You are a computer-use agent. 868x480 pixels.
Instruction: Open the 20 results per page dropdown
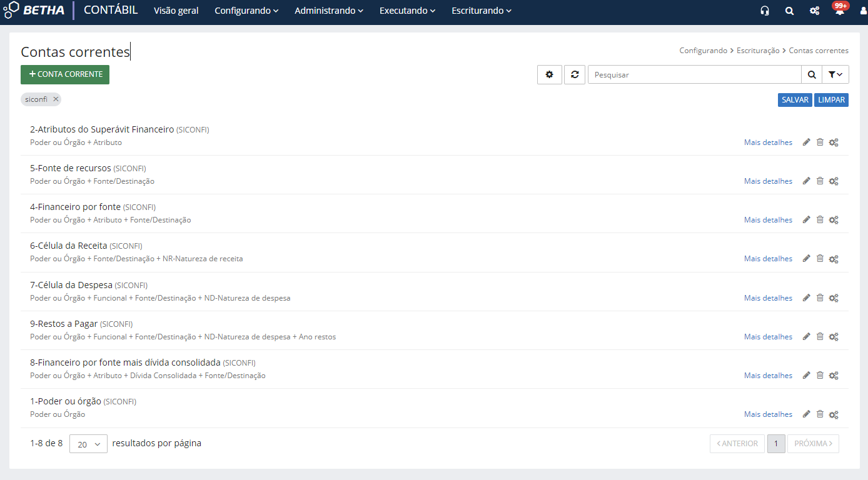pos(88,444)
